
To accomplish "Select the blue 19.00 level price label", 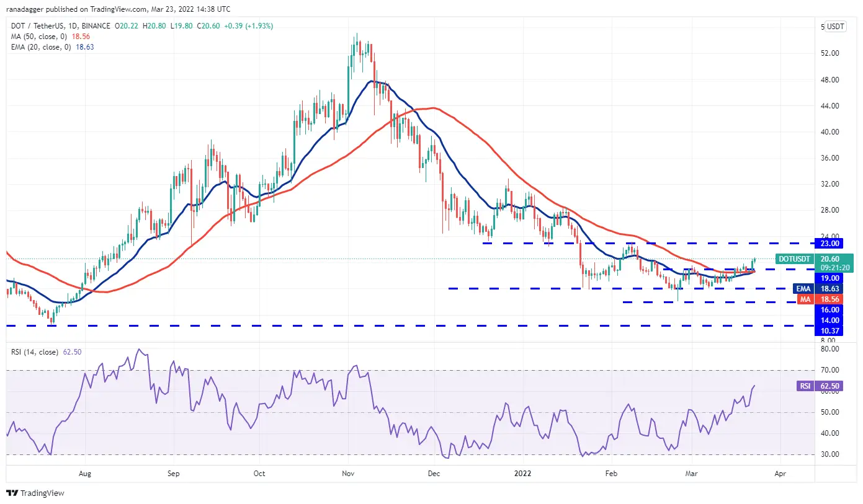I will [829, 278].
